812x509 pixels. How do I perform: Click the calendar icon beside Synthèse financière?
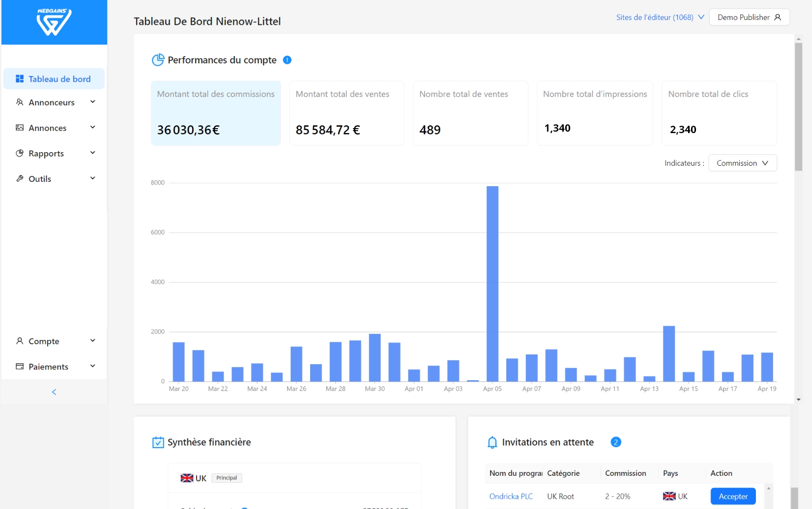point(158,442)
